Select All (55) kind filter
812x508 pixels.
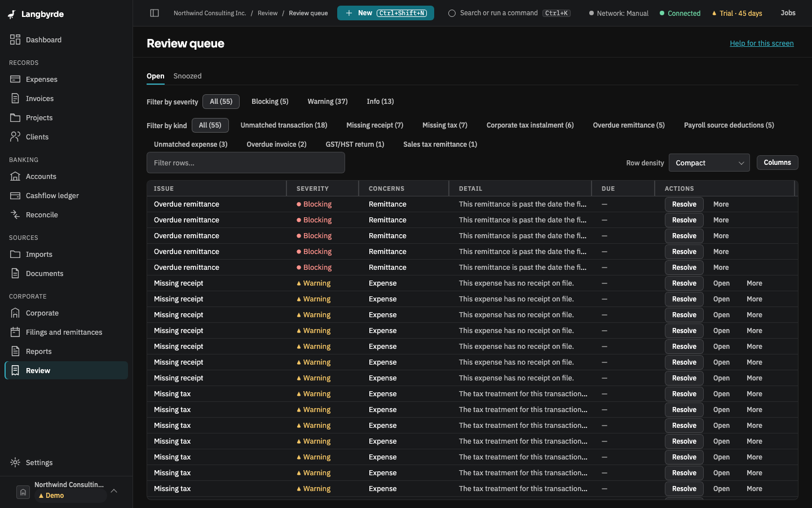pos(210,125)
